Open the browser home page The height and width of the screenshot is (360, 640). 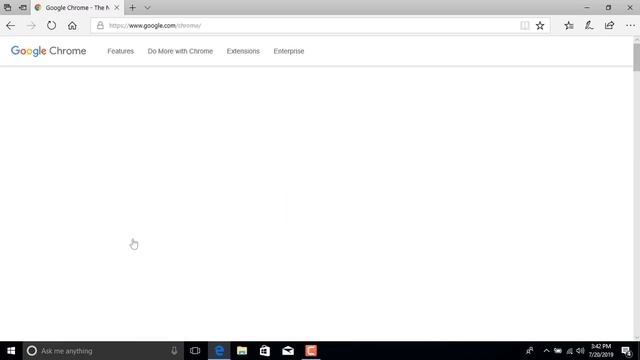coord(72,26)
